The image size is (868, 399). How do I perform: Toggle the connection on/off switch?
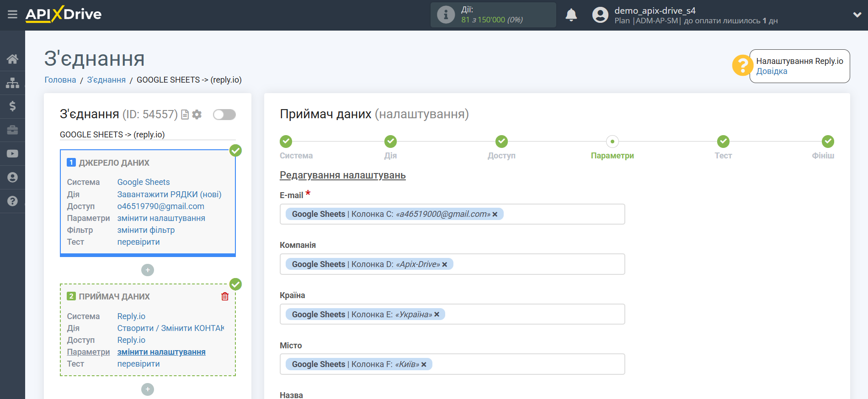(x=224, y=115)
